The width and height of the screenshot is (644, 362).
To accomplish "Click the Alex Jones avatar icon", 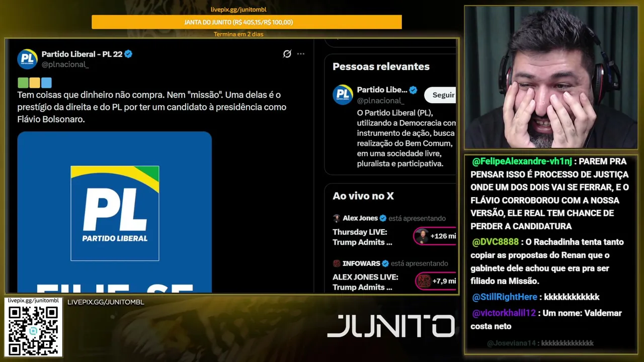I will 337,218.
